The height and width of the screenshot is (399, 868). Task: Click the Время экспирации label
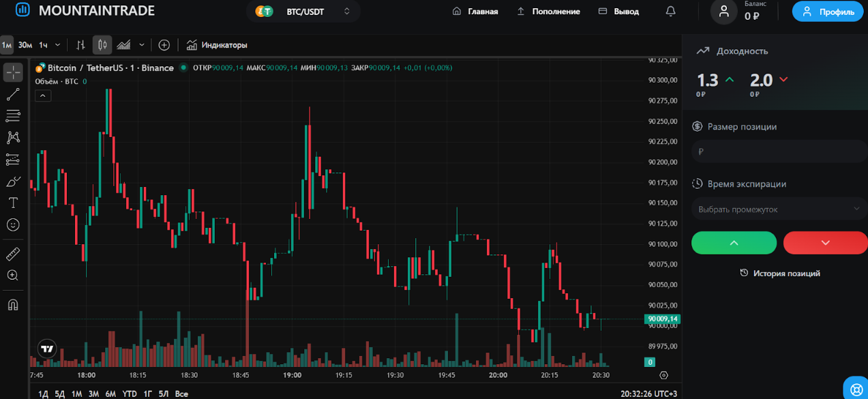click(x=747, y=184)
